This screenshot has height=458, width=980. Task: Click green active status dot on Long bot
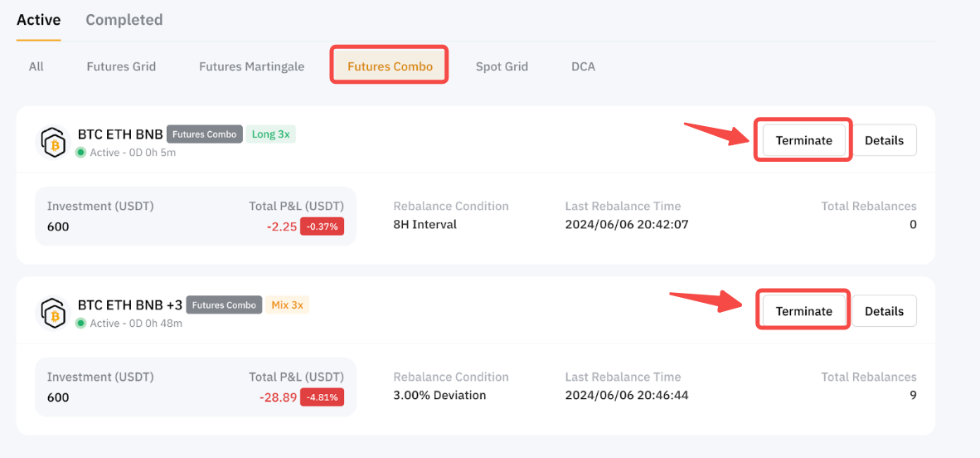pos(81,153)
